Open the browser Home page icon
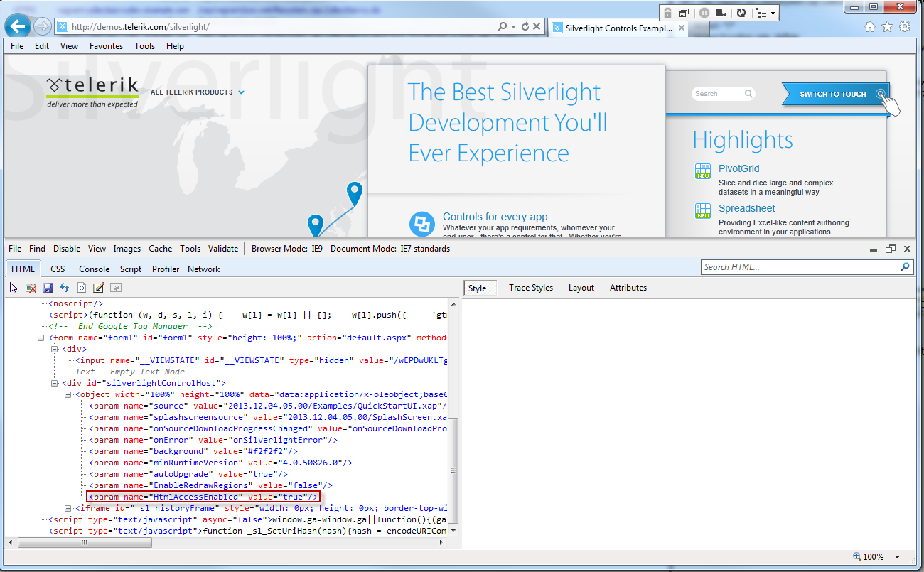This screenshot has height=572, width=924. [869, 27]
